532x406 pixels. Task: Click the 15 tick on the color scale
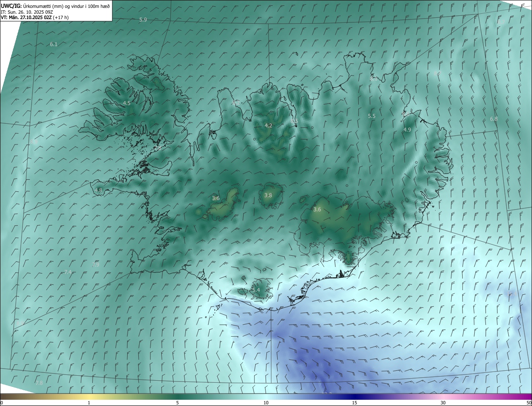tap(355, 403)
